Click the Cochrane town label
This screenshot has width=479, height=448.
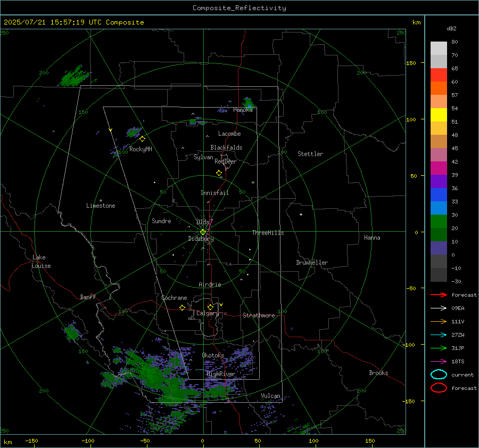click(174, 298)
